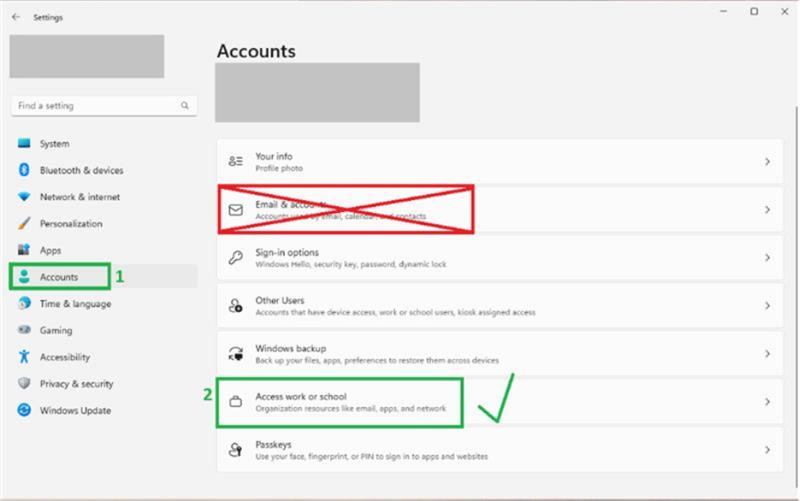Viewport: 800px width, 501px height.
Task: Click the Gaming controller icon
Action: [24, 330]
